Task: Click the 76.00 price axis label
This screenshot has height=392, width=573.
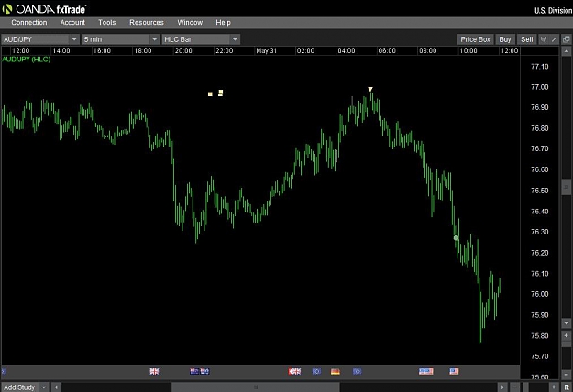Action: (540, 294)
